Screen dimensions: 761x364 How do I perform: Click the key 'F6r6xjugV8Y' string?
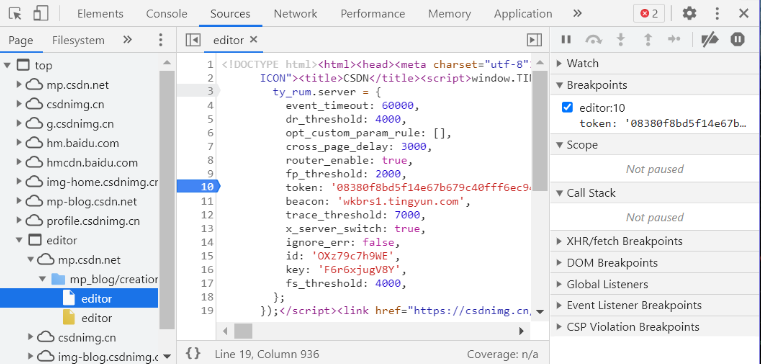pyautogui.click(x=359, y=269)
